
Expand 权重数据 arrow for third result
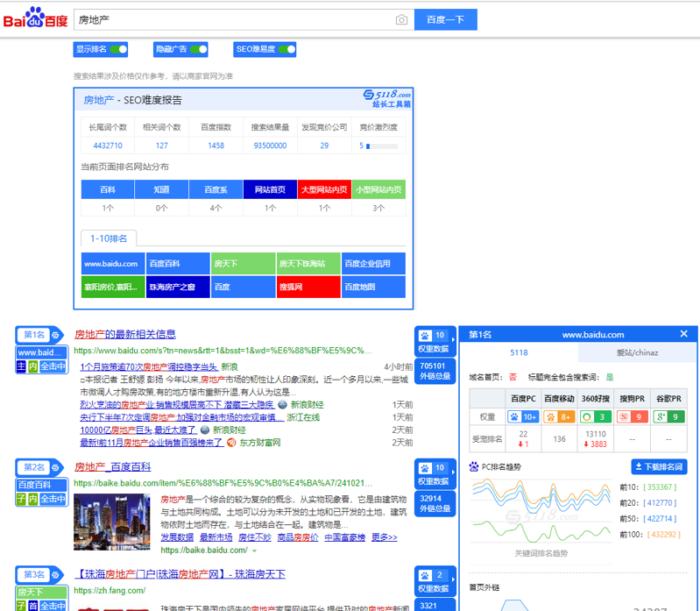click(x=453, y=579)
